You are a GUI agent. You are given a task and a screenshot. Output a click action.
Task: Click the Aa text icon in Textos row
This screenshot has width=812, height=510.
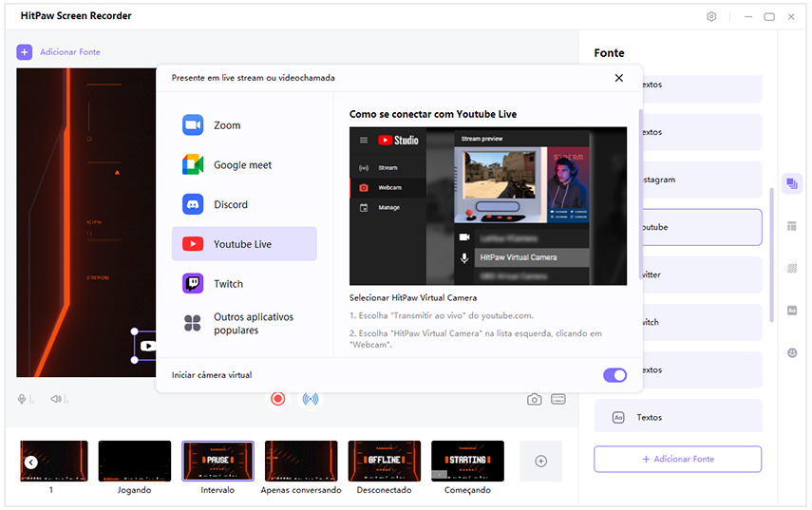(x=618, y=417)
